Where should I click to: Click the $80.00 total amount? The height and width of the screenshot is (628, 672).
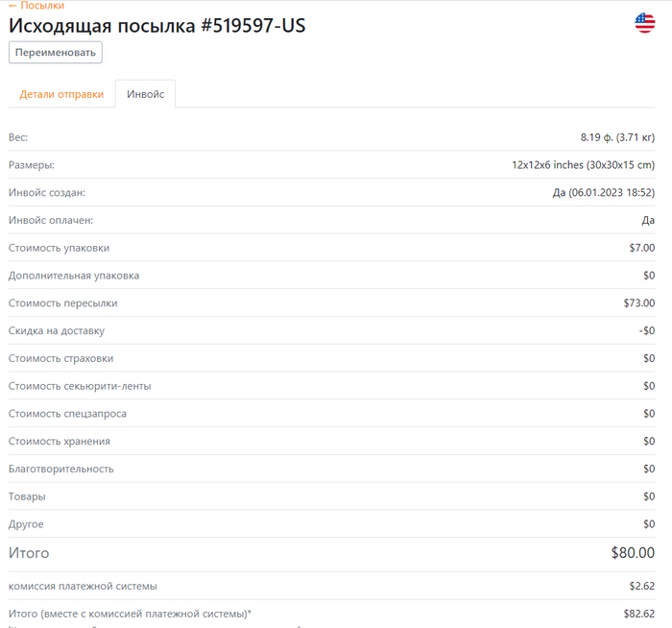pos(633,552)
